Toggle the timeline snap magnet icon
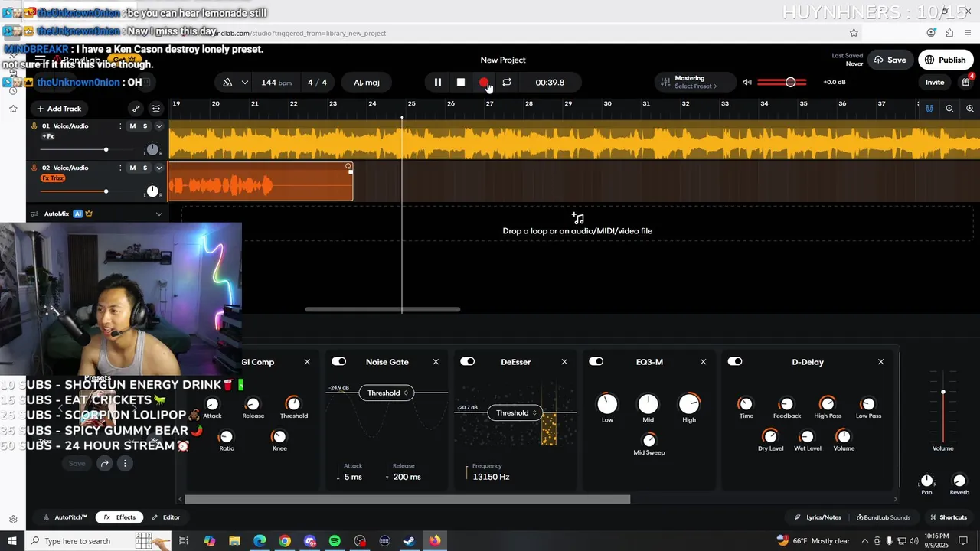Screen dimensions: 980x551 coord(929,109)
